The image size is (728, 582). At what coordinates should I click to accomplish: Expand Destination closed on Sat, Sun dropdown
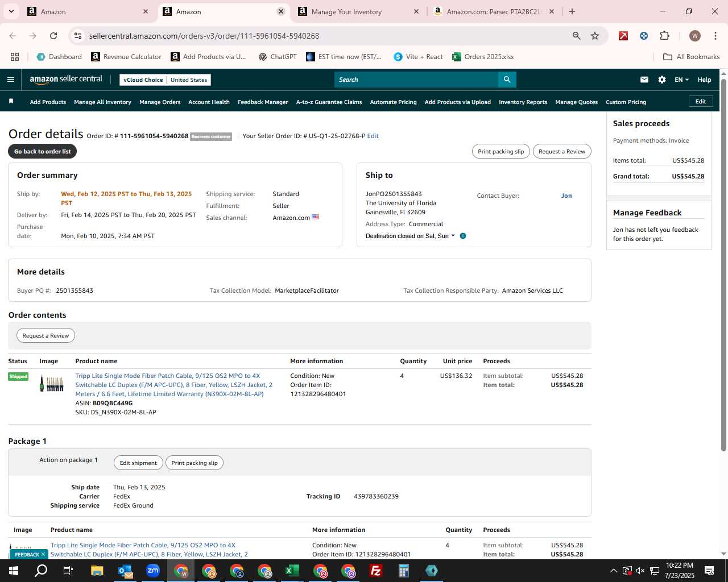(x=410, y=236)
